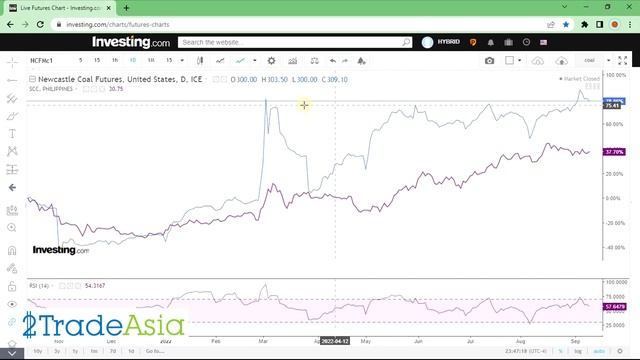Set range to 1m

pos(94,351)
